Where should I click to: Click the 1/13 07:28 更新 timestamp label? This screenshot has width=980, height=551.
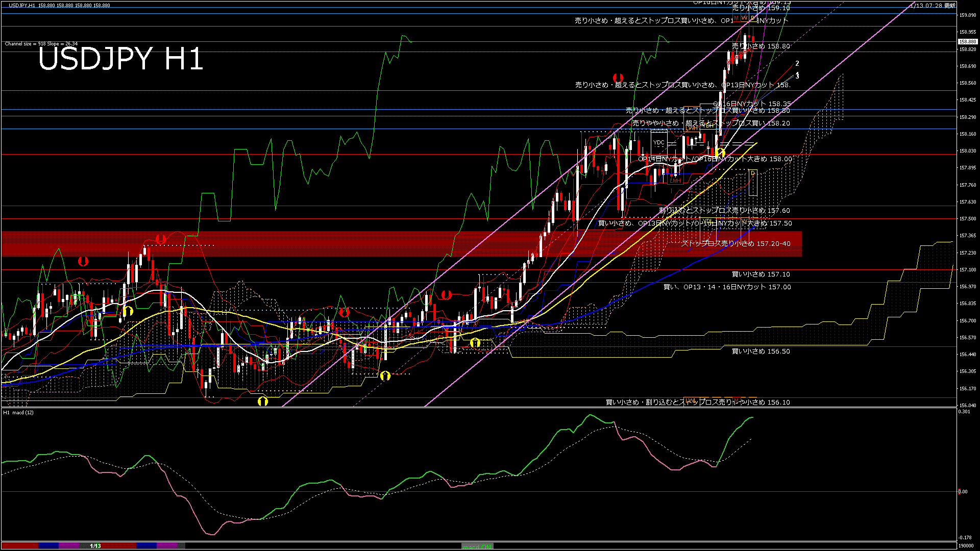click(933, 6)
